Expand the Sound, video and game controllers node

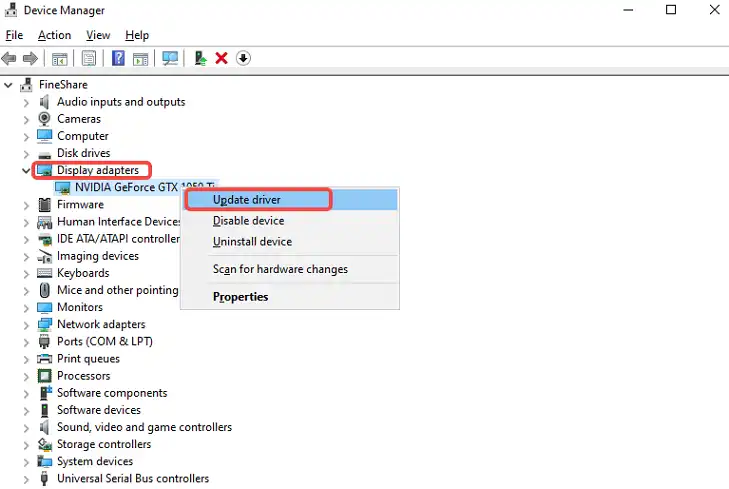[26, 428]
